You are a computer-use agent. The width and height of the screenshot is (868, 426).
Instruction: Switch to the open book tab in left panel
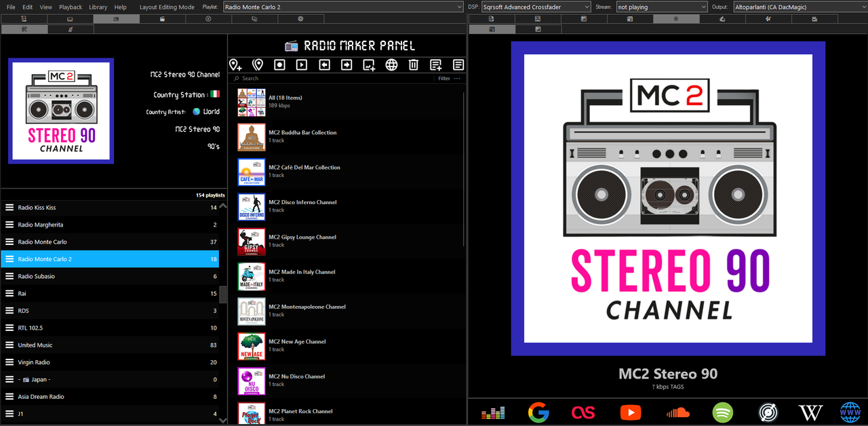tap(70, 19)
